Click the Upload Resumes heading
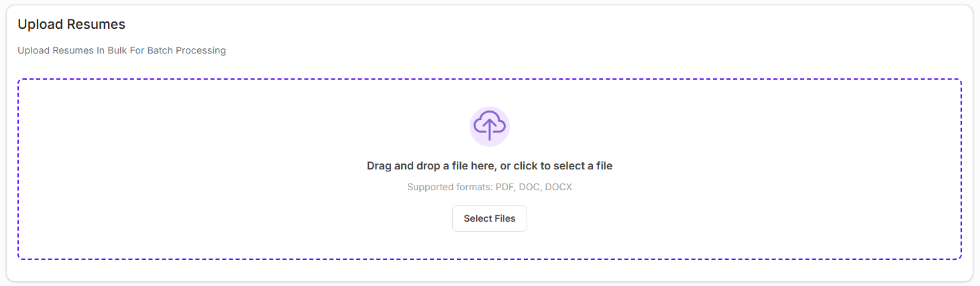 tap(71, 24)
